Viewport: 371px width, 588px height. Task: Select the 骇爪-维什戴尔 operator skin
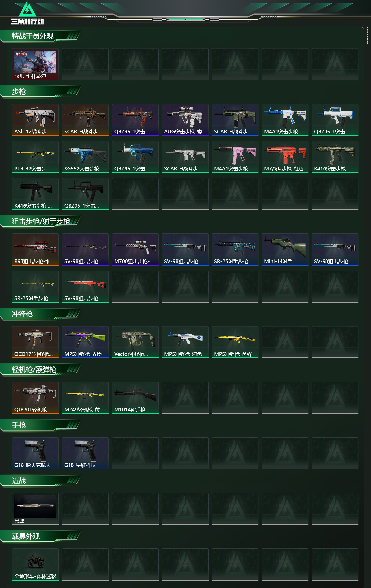coord(35,64)
